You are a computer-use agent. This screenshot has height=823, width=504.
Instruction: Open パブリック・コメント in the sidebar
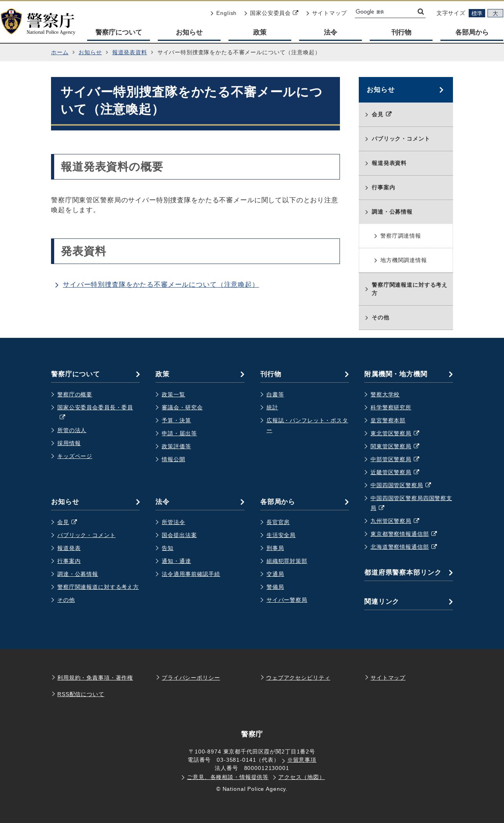click(x=406, y=139)
